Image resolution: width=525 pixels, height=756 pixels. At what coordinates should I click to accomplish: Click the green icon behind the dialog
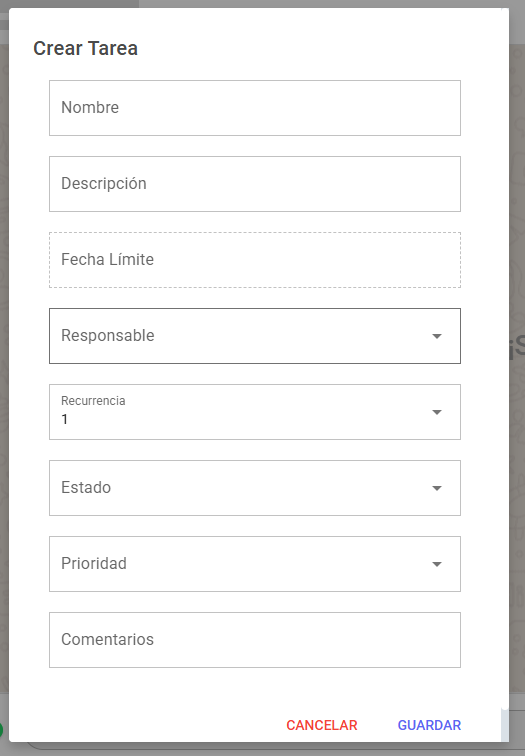[x=1, y=730]
